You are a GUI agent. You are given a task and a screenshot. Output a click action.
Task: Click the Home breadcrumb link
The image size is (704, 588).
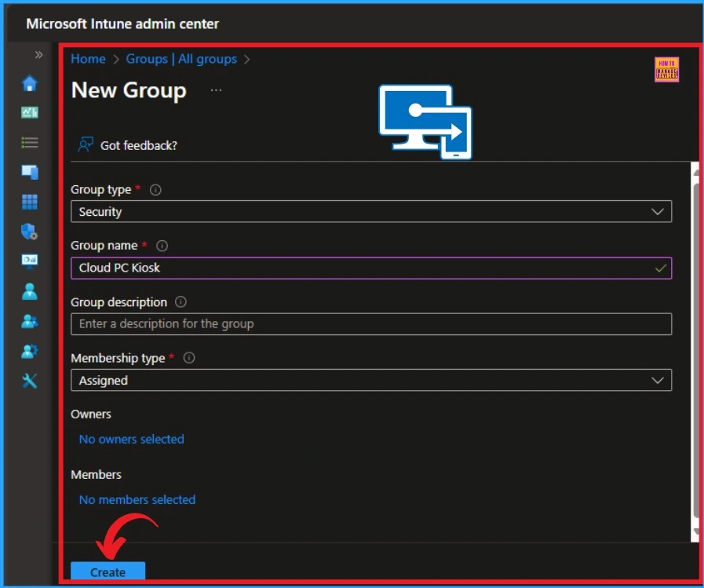88,59
